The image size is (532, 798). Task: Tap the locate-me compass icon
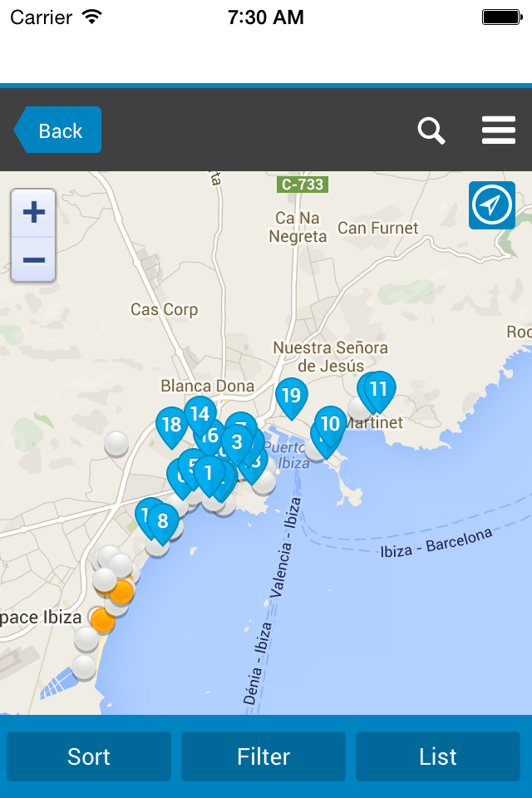[492, 205]
